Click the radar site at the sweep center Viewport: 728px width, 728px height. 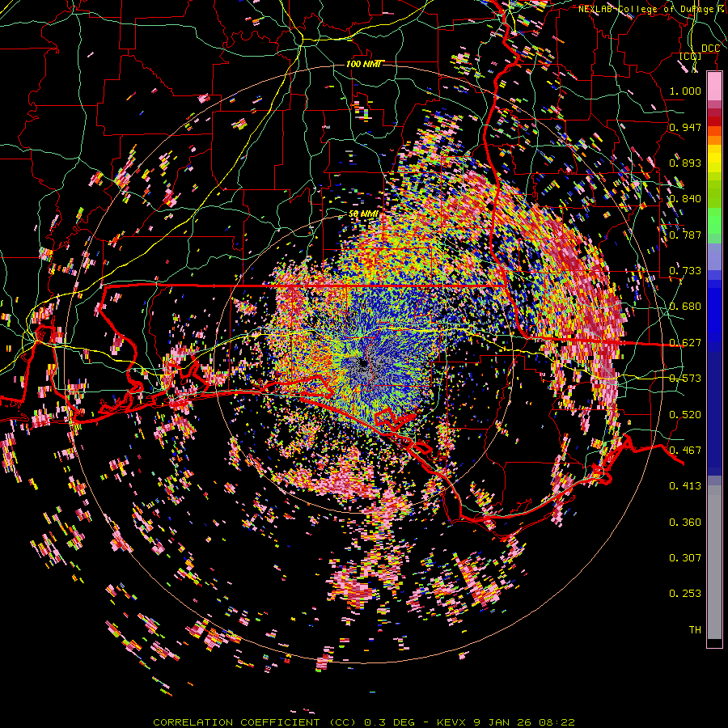363,362
